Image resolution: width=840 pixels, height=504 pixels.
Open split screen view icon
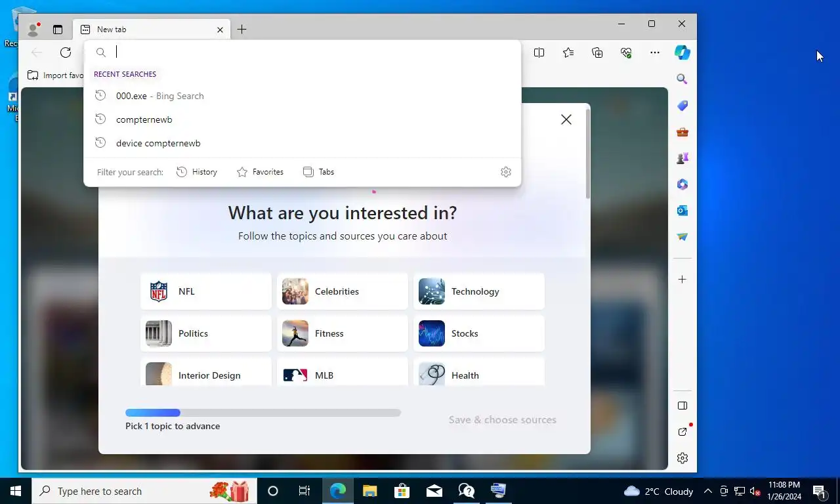coord(539,52)
